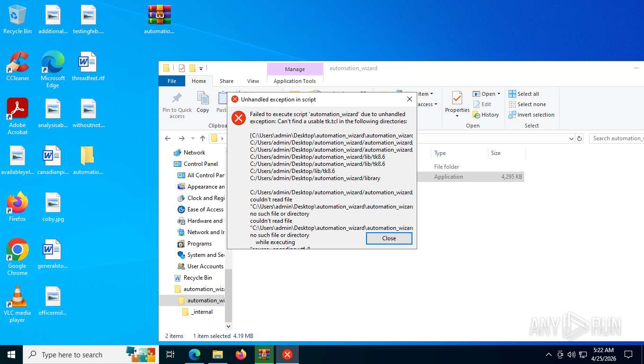Open Task View on taskbar
644x364 pixels.
tap(170, 355)
